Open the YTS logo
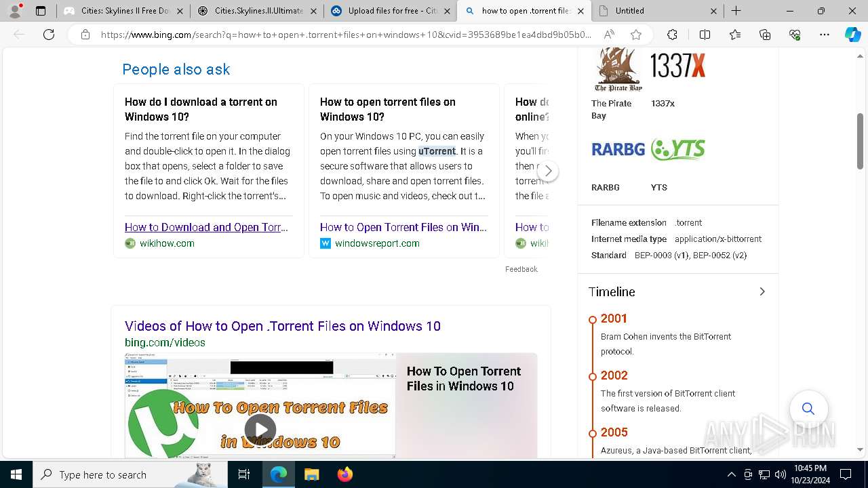This screenshot has height=488, width=868. (678, 149)
